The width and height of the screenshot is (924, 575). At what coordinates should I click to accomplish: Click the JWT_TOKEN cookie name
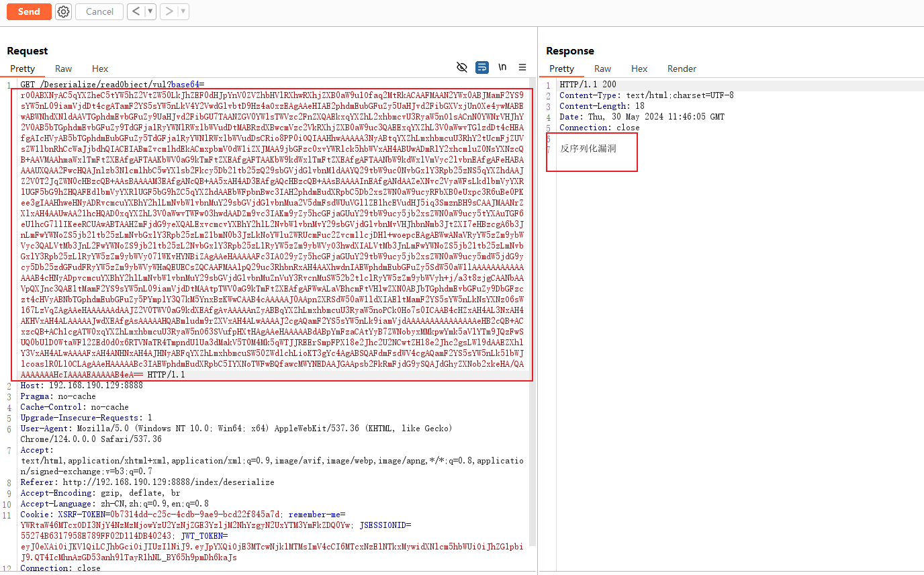[202, 536]
